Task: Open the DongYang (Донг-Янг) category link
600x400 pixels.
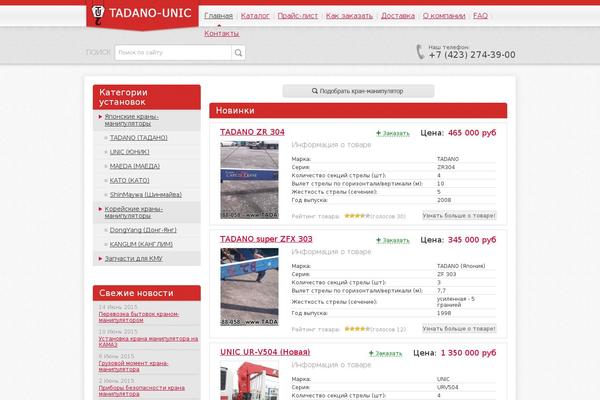Action: [143, 230]
